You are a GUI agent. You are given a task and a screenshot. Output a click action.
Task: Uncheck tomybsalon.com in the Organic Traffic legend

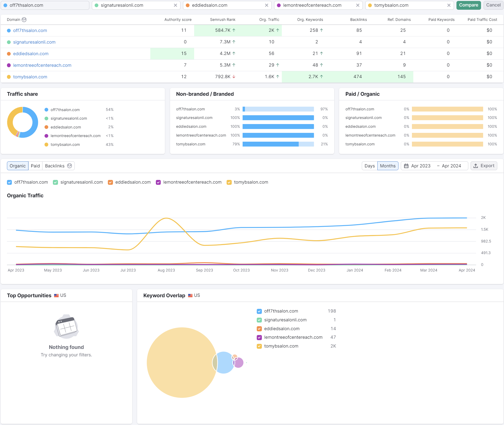point(229,182)
